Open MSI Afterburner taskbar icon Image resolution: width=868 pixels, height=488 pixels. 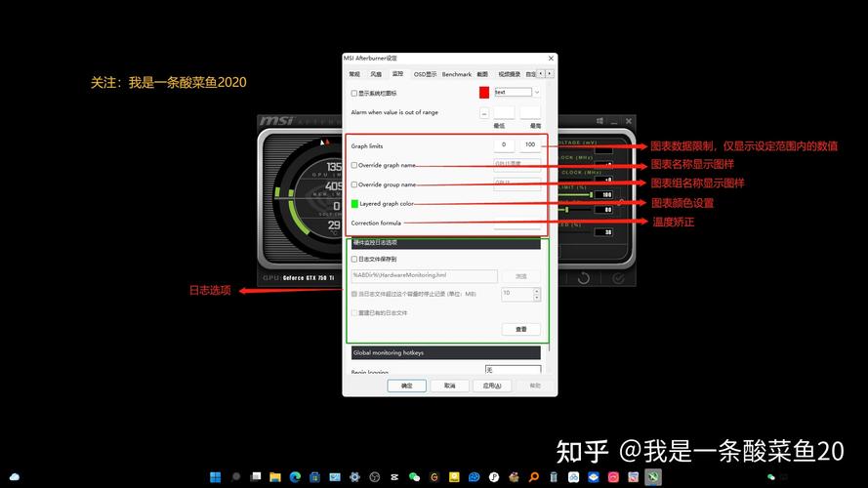(653, 477)
